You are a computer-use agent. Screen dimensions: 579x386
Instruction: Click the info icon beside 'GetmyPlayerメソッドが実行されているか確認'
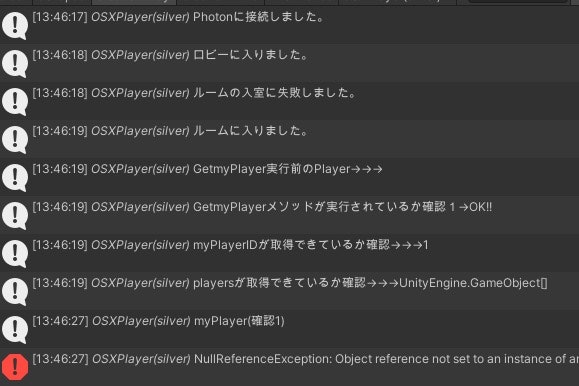coord(15,216)
